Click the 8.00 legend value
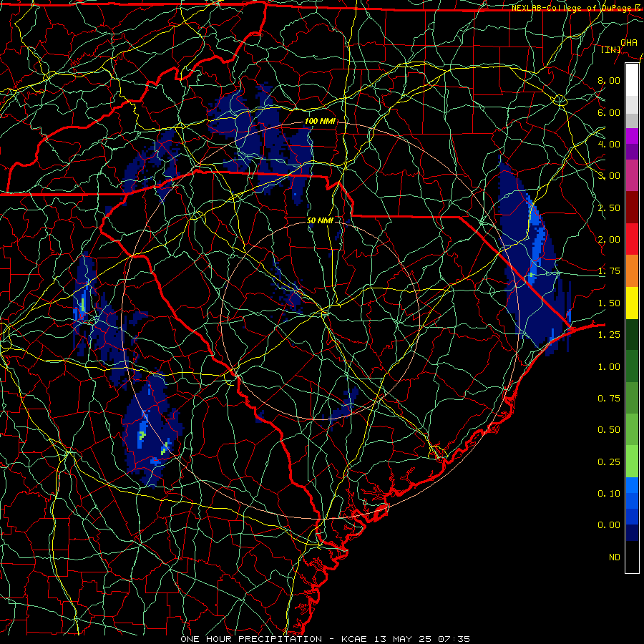Screen dimensions: 644x644 pyautogui.click(x=609, y=80)
